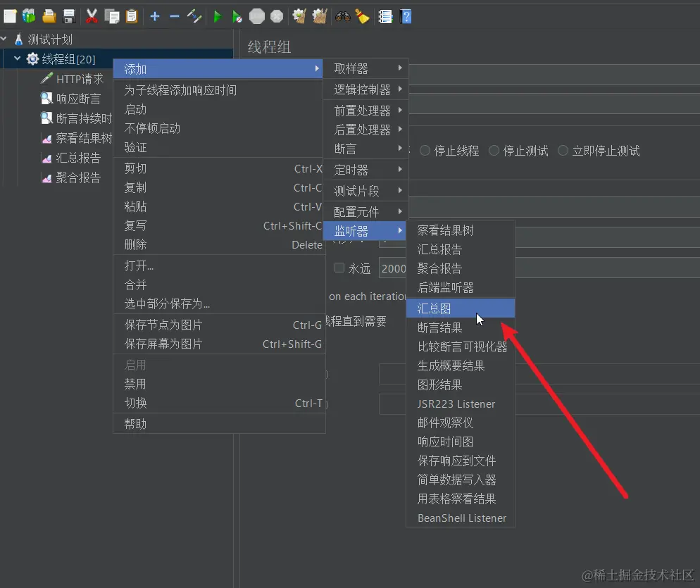700x588 pixels.
Task: Click 不停顿启动 in context menu
Action: pos(218,129)
